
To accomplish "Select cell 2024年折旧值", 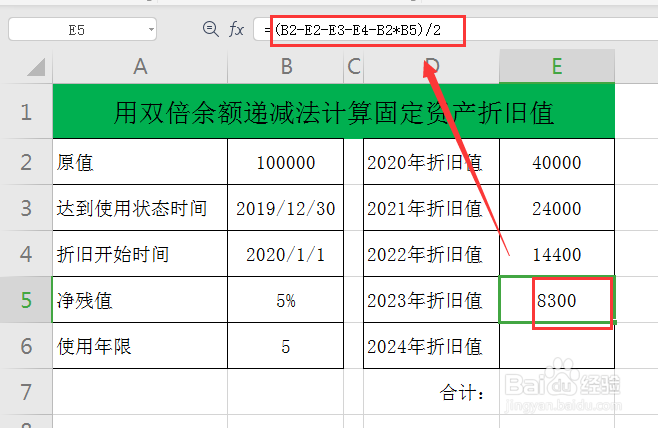I will pyautogui.click(x=431, y=346).
